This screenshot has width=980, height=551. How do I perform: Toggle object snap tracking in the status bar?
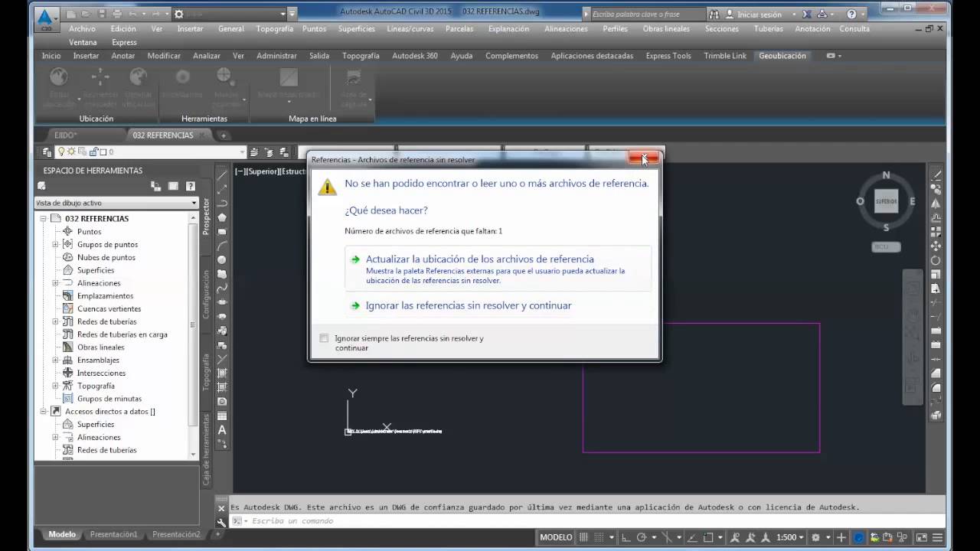[694, 537]
